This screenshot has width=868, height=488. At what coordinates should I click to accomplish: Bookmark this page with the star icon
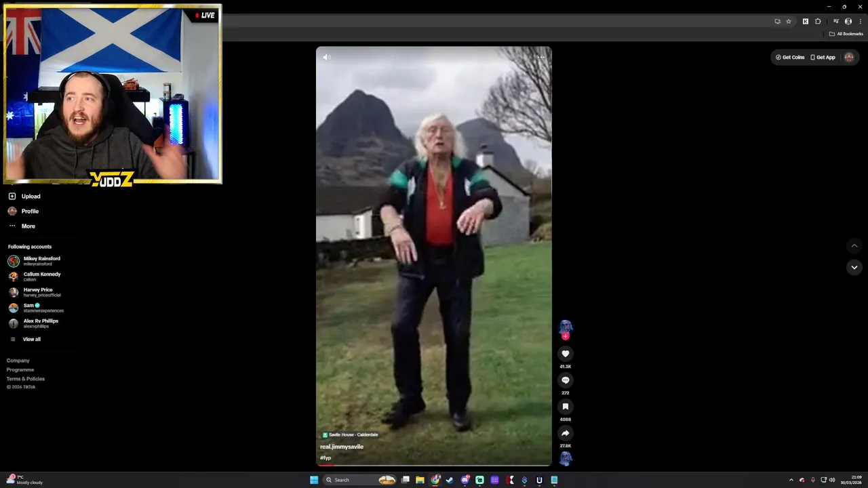[789, 22]
